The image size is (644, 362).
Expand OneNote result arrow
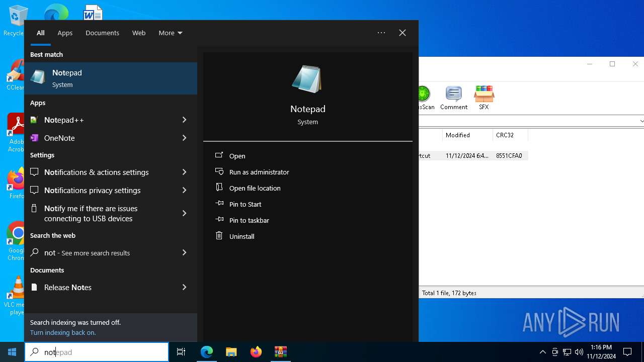click(x=184, y=138)
